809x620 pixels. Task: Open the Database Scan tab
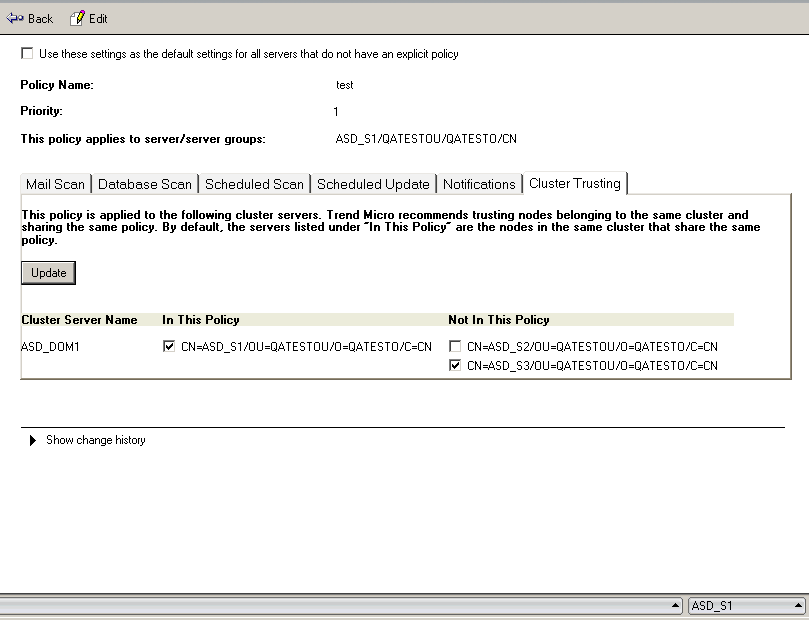(x=145, y=184)
